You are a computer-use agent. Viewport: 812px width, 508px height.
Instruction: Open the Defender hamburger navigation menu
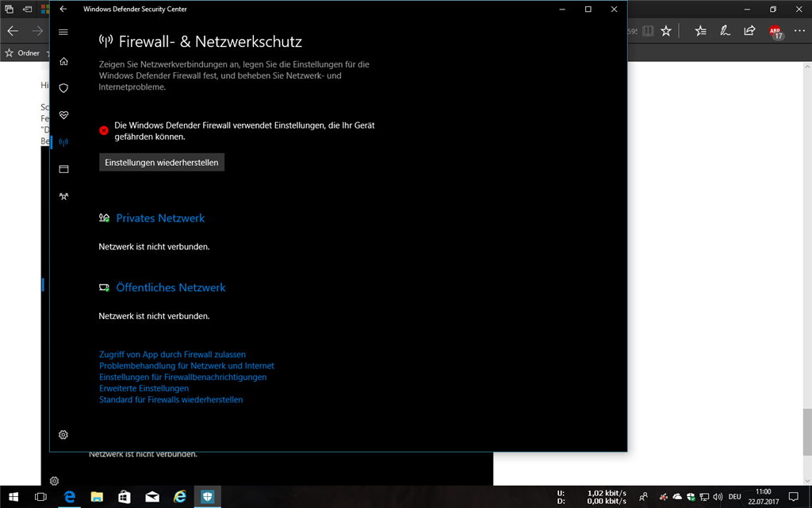point(63,32)
